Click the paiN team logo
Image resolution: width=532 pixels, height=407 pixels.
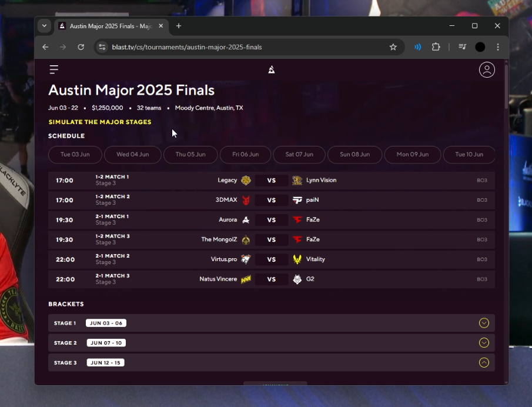pyautogui.click(x=297, y=200)
